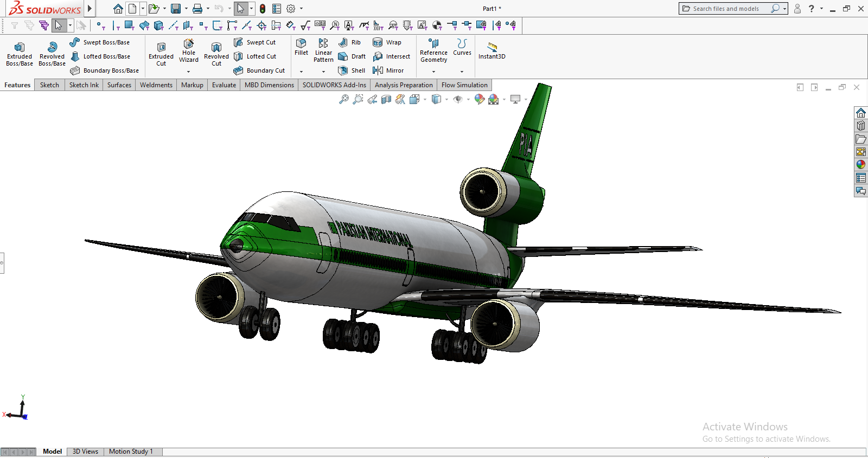This screenshot has width=868, height=458.
Task: Open the SOLIDWORKS Forum task pane icon
Action: tap(861, 191)
